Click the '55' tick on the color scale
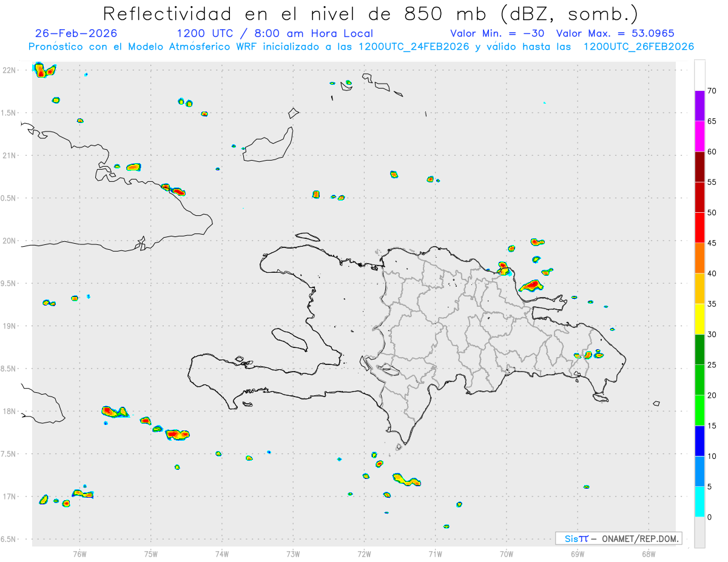Image resolution: width=728 pixels, height=562 pixels. (x=712, y=182)
